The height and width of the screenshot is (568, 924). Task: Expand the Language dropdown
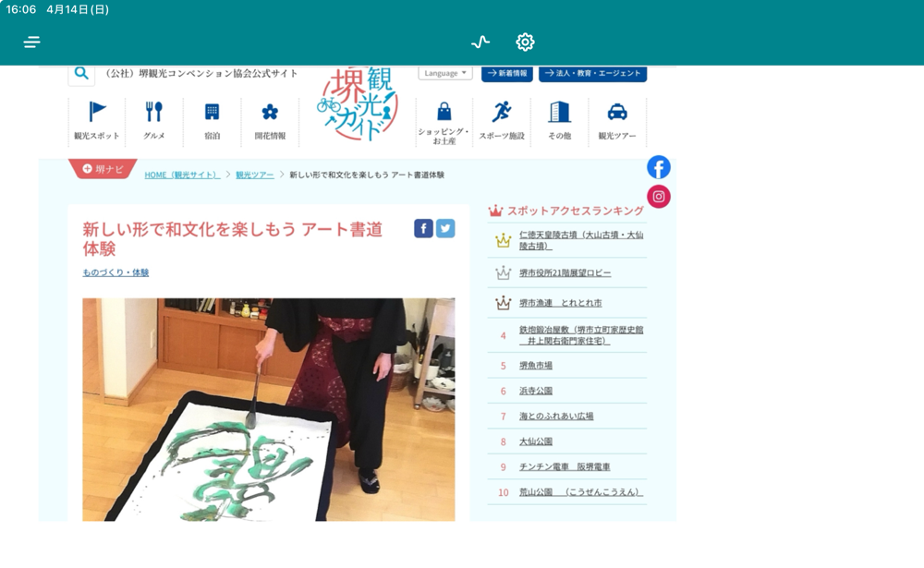[445, 73]
